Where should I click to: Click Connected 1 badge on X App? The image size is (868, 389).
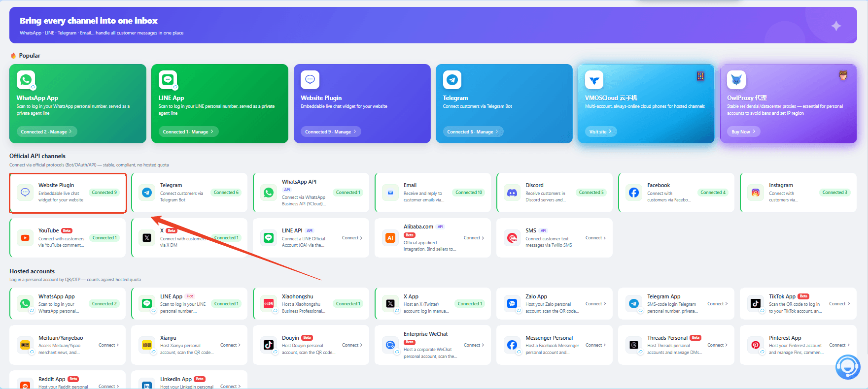point(470,304)
